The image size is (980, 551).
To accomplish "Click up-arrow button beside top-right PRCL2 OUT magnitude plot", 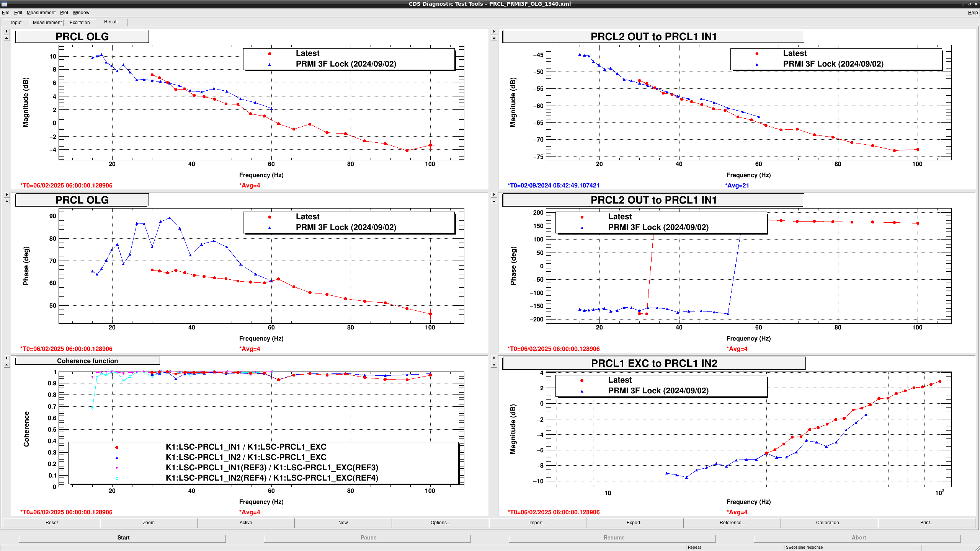I will 494,38.
